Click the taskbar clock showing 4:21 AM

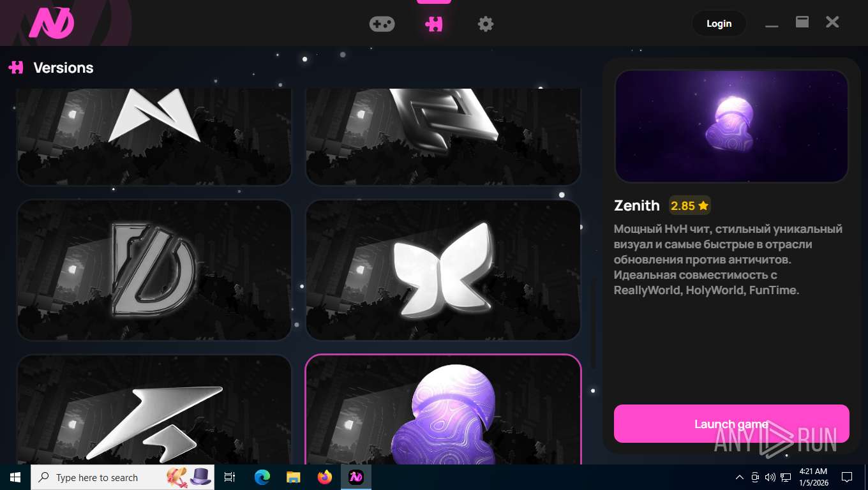813,477
